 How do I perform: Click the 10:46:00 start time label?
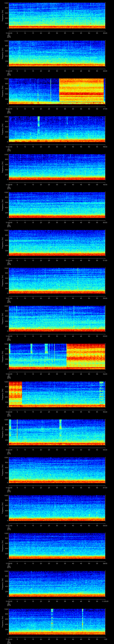[x=9, y=109]
